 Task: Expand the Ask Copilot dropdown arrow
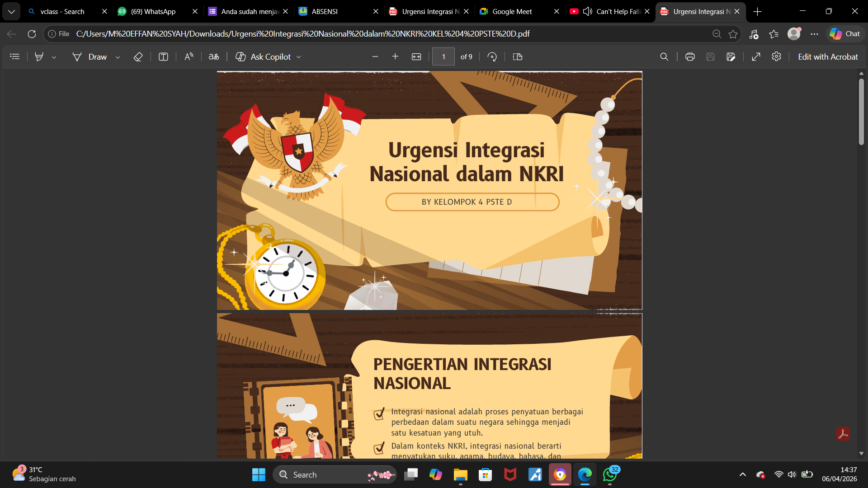coord(299,57)
